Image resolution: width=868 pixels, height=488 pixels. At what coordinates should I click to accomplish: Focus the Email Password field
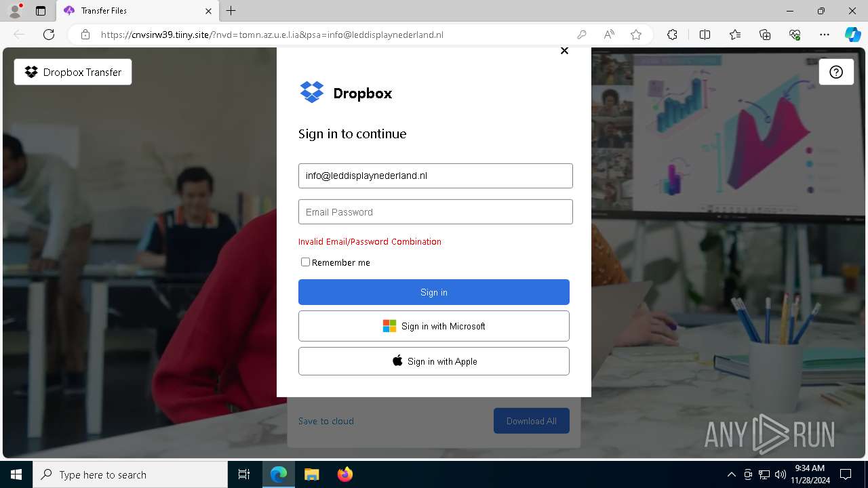435,212
